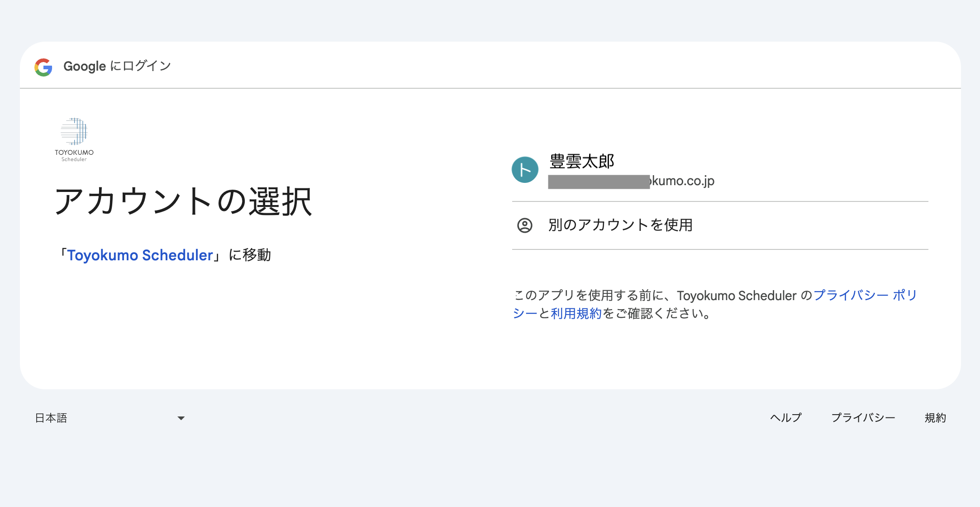The image size is (980, 507).
Task: Choose the 豊雲太郎 account
Action: coord(720,170)
